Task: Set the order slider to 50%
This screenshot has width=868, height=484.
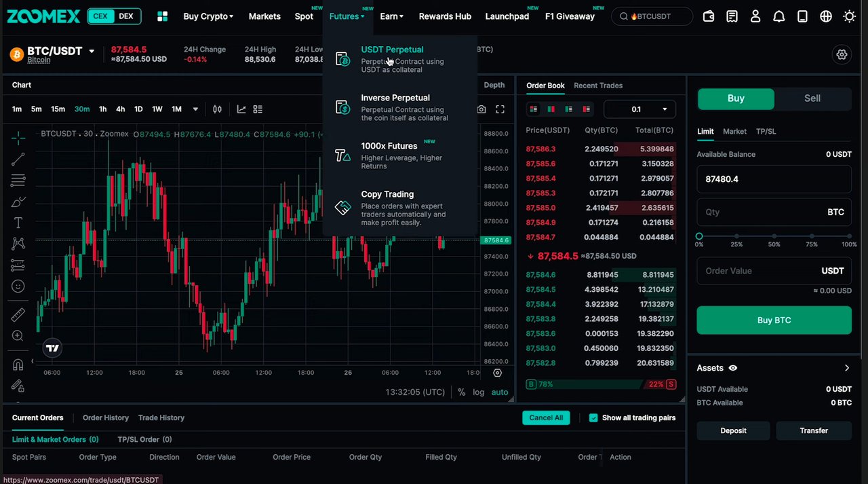Action: point(774,236)
